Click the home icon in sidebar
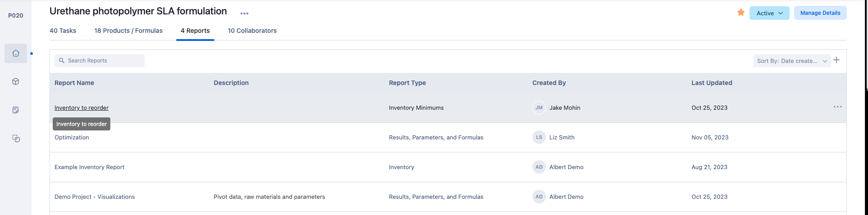This screenshot has width=868, height=215. pyautogui.click(x=16, y=53)
